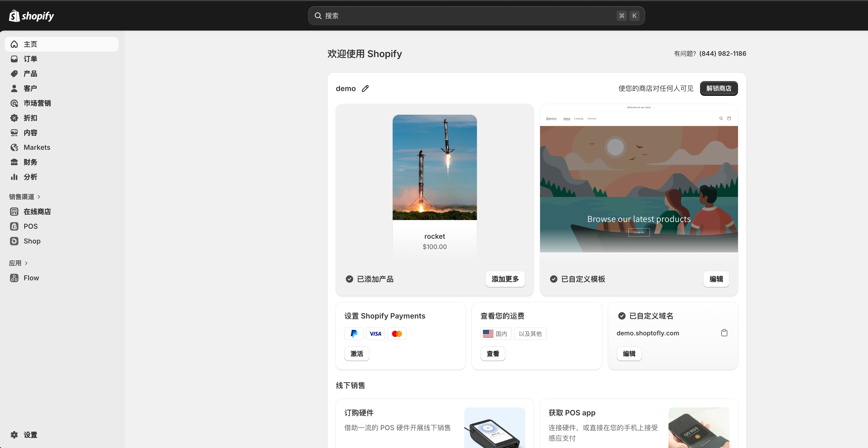Click the globe icon beside Markets

(14, 147)
